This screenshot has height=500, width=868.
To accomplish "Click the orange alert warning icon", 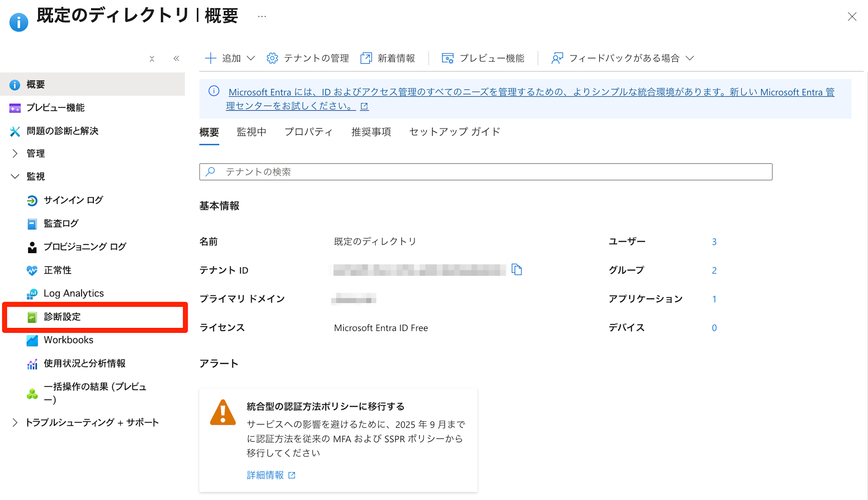I will (x=223, y=412).
